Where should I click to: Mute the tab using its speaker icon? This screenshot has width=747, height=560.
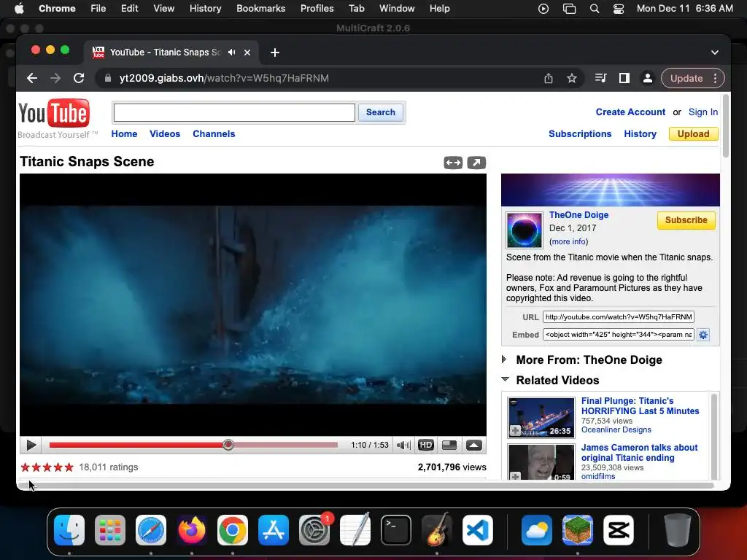[231, 52]
